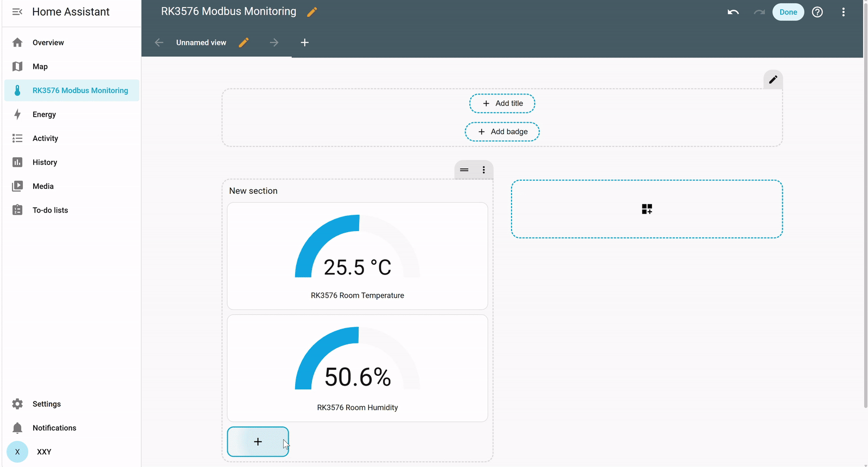Open the XXY user profile avatar
Screen dimensions: 868x467
pos(17,452)
